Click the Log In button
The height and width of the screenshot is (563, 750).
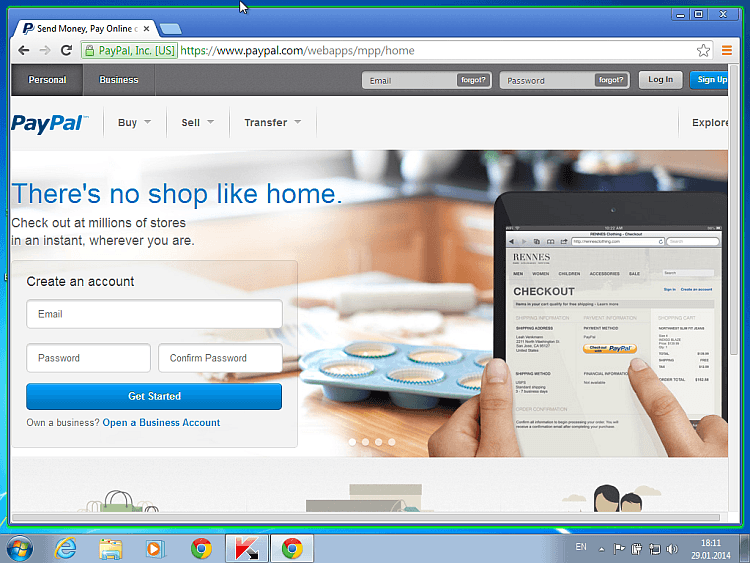click(x=661, y=80)
